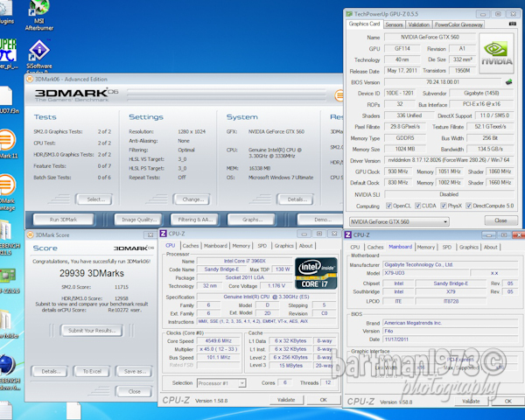Toggle the OpenCL checkbox

pyautogui.click(x=389, y=206)
